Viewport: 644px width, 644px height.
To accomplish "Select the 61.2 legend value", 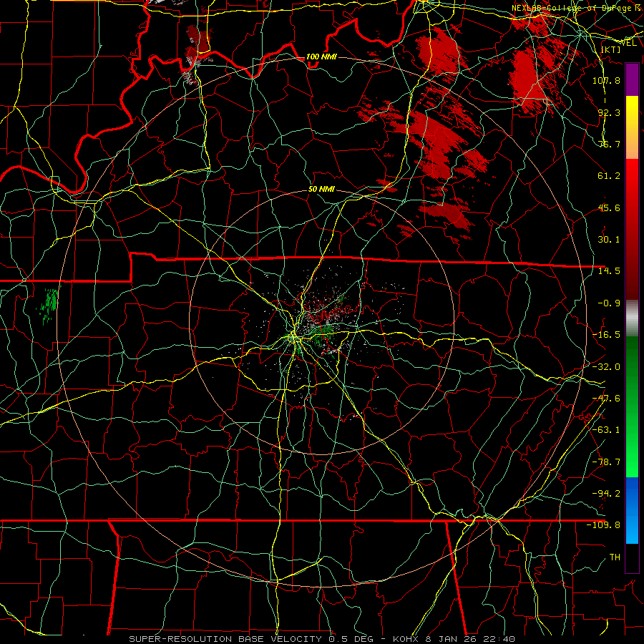I will (609, 176).
